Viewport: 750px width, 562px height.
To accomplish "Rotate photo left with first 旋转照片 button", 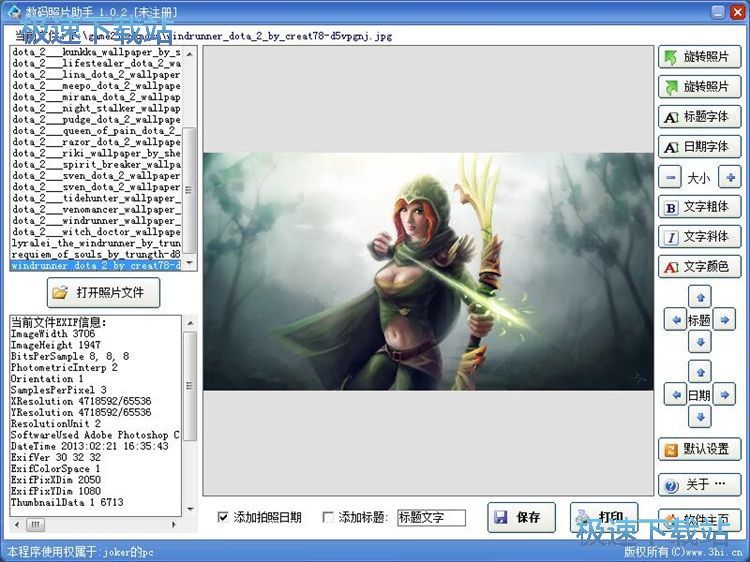I will tap(699, 57).
